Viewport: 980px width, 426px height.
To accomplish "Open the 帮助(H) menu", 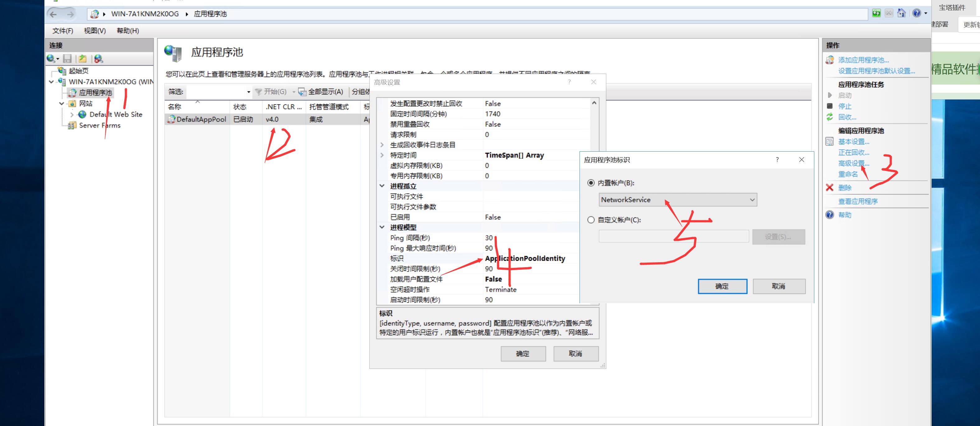I will tap(127, 31).
